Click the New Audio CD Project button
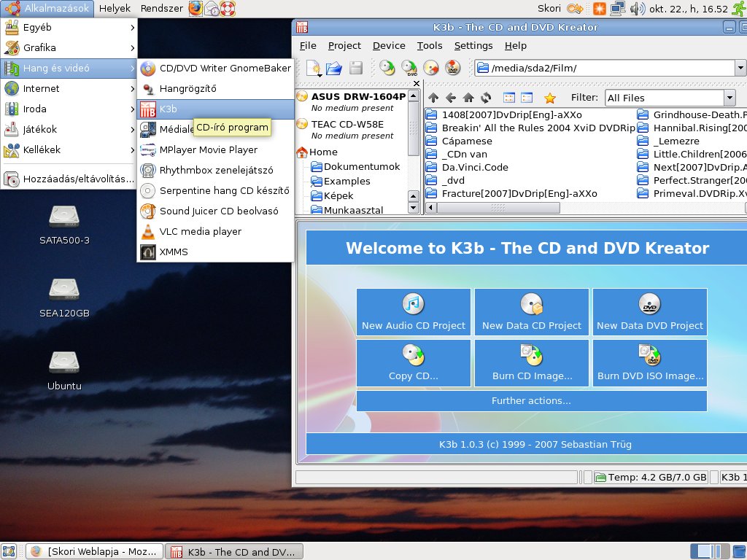Screen dimensions: 747x560 pyautogui.click(x=414, y=312)
